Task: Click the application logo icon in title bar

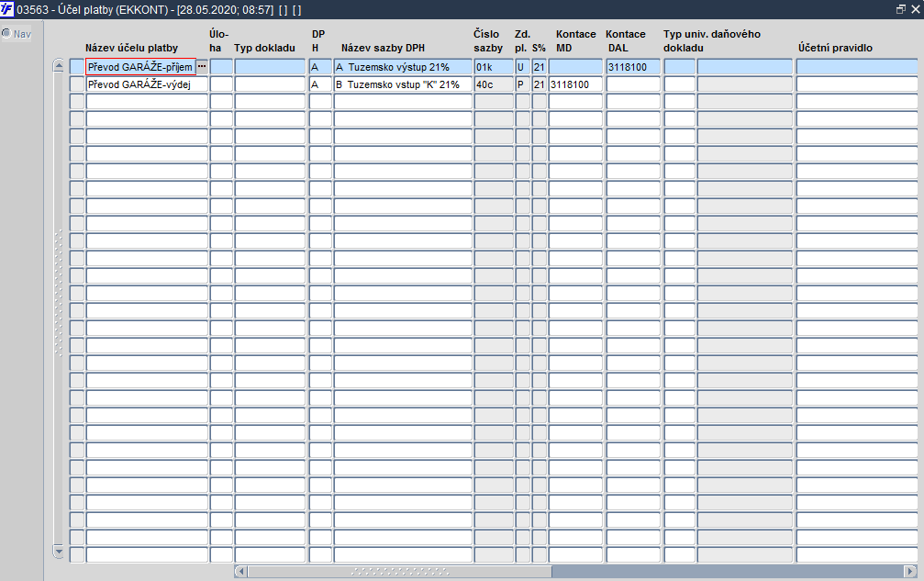Action: [7, 9]
